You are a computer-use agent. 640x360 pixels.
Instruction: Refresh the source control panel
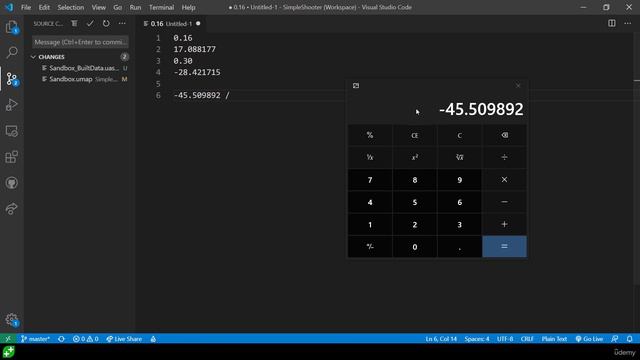pyautogui.click(x=106, y=24)
